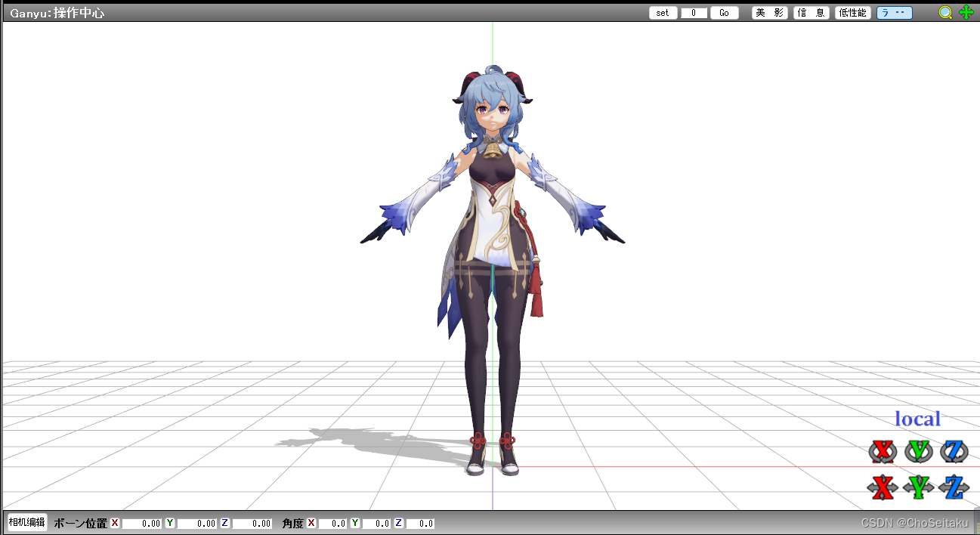This screenshot has height=535, width=980.
Task: Click the magnifier zoom view icon
Action: [945, 13]
